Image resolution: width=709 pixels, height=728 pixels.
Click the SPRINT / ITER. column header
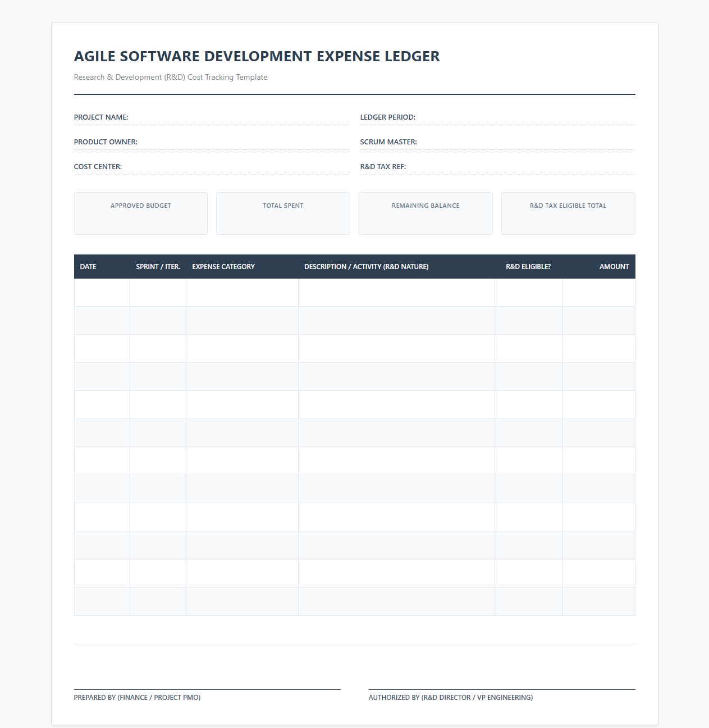coord(158,267)
